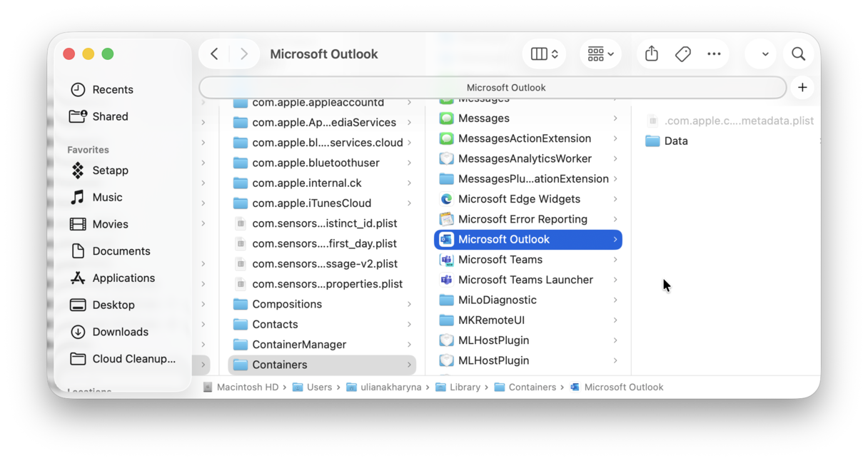Click the Microsoft Error Reporting icon
The height and width of the screenshot is (461, 868).
tap(446, 219)
